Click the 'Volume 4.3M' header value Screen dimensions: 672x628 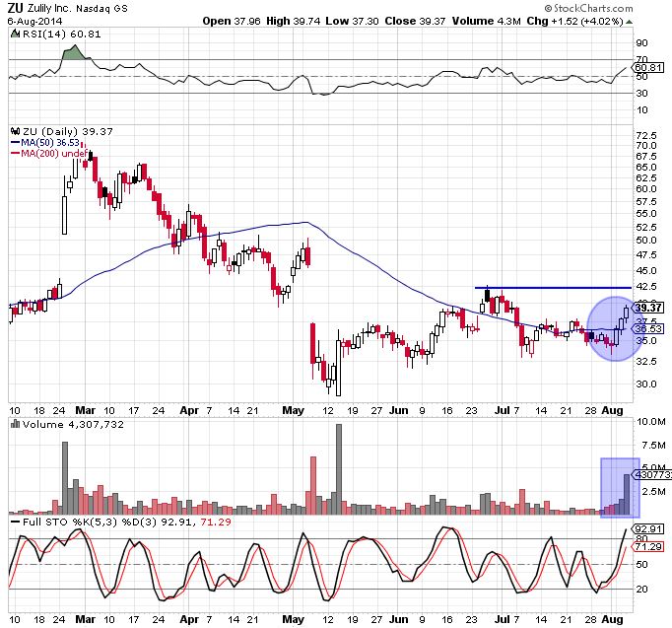(487, 21)
